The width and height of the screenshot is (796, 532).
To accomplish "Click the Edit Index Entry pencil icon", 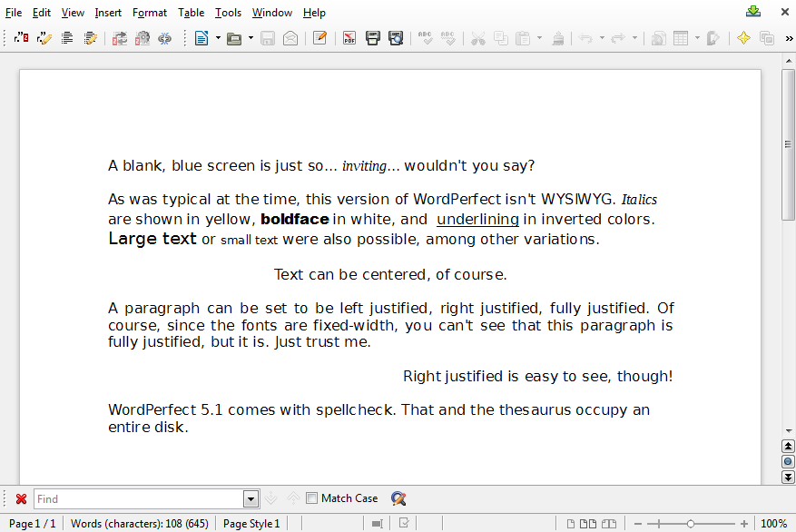I will tap(91, 38).
